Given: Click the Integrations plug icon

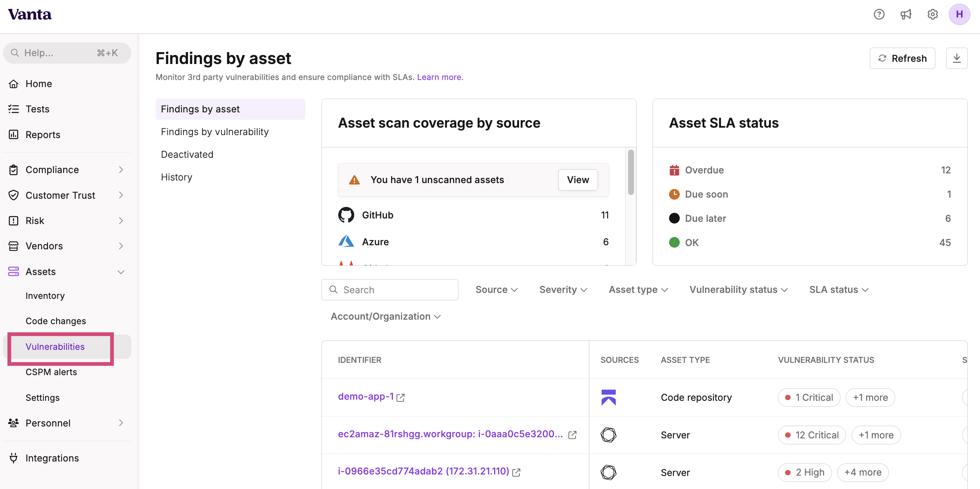Looking at the screenshot, I should [x=14, y=458].
